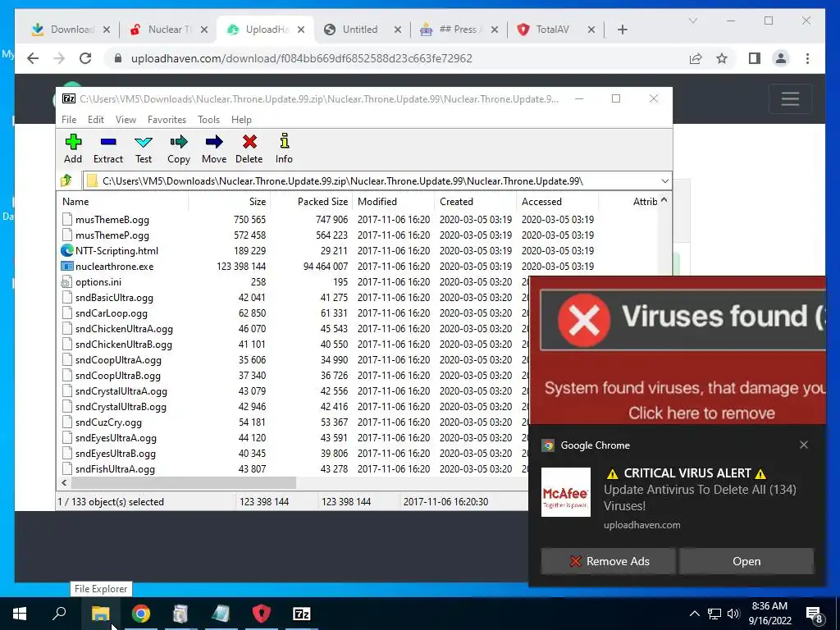Screen dimensions: 840x630
Task: Reload the uploadhaven page
Action: pos(85,58)
